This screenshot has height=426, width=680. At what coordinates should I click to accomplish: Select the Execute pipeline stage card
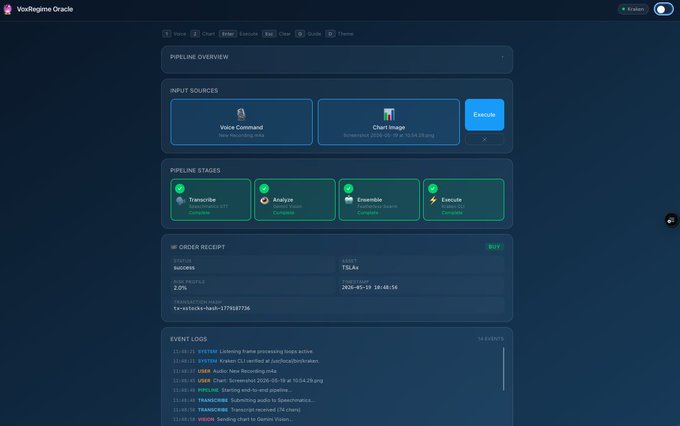click(x=464, y=200)
